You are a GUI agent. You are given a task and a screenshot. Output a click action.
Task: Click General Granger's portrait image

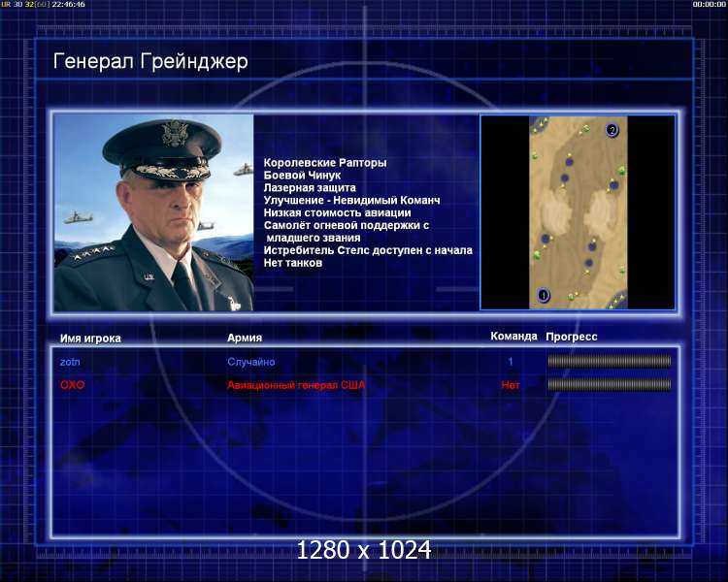tap(153, 212)
